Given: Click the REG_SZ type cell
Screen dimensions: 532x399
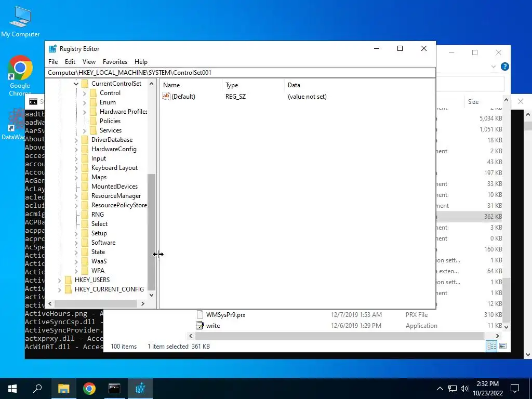Looking at the screenshot, I should pos(235,97).
